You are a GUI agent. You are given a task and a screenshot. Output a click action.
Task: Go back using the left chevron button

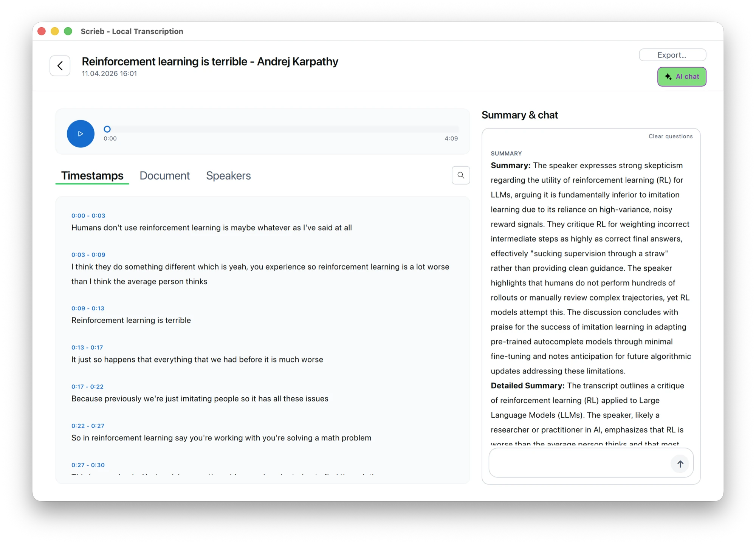pos(60,66)
